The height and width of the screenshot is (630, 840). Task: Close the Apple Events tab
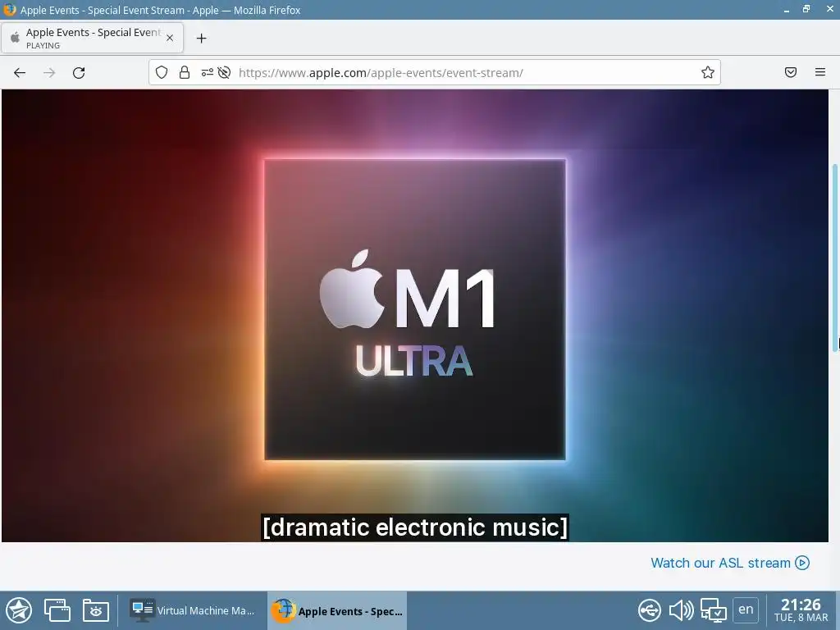point(170,38)
